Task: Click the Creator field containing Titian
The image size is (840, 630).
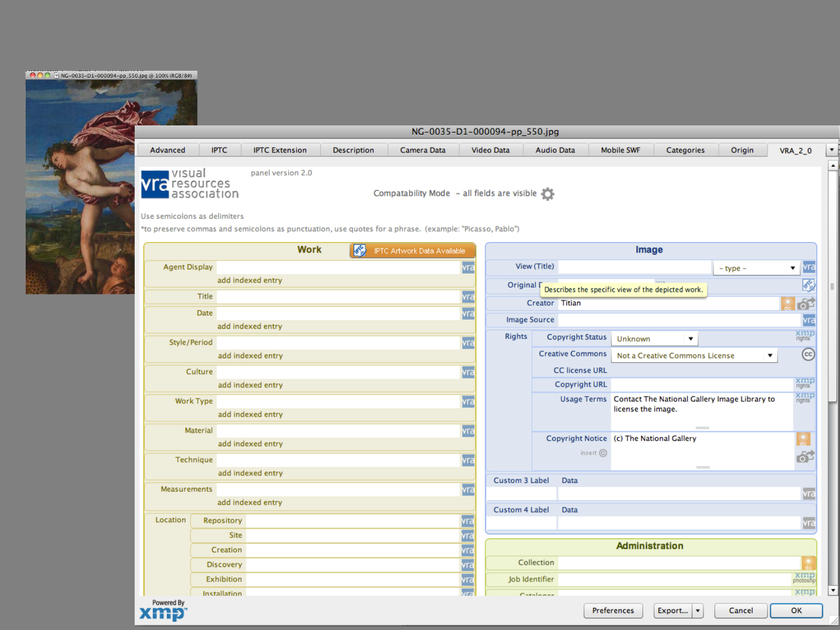Action: tap(669, 303)
